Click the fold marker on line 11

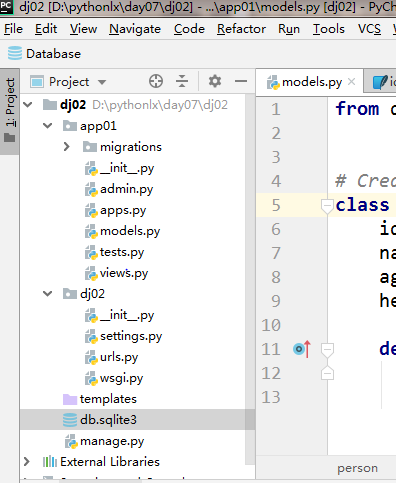click(327, 350)
